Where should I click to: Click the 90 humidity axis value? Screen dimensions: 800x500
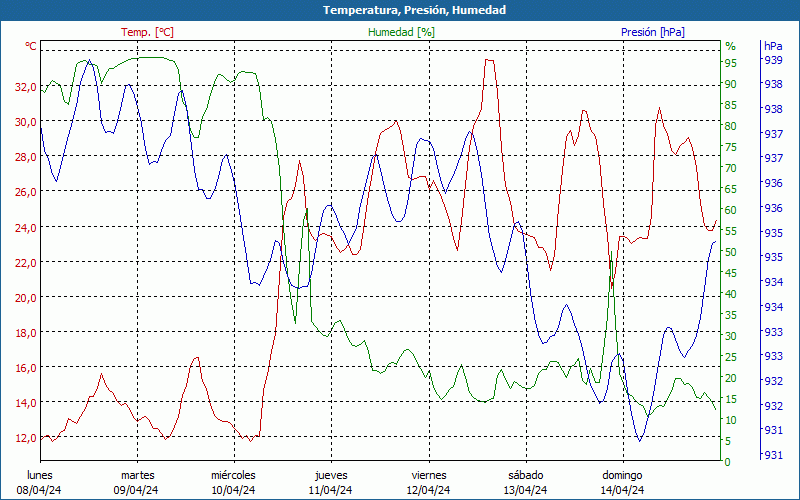(x=731, y=84)
